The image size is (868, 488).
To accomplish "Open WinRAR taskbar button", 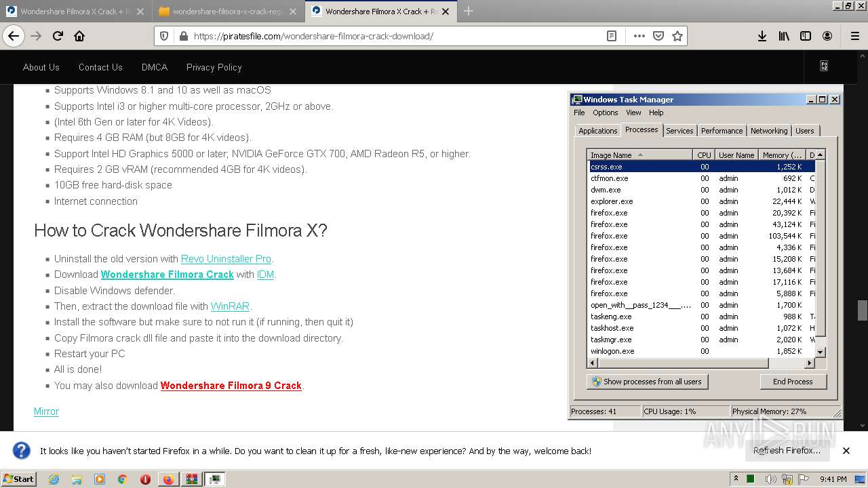I will tap(192, 479).
